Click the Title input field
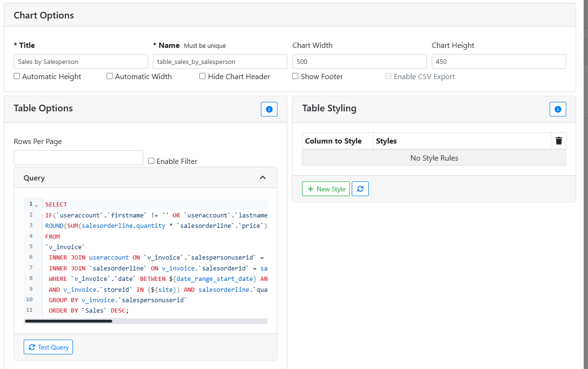 coord(80,62)
